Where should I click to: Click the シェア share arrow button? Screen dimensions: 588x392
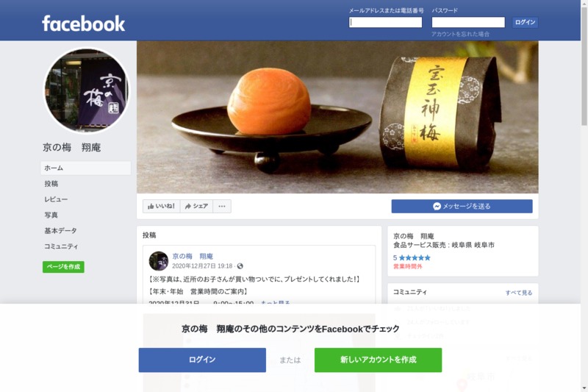tap(196, 206)
